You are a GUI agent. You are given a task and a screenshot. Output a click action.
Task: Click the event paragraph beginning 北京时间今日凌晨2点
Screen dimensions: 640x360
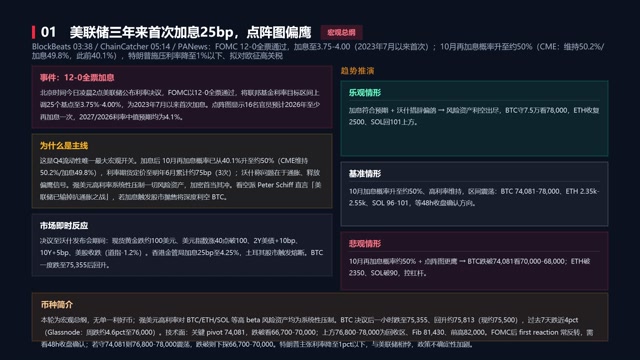180,105
